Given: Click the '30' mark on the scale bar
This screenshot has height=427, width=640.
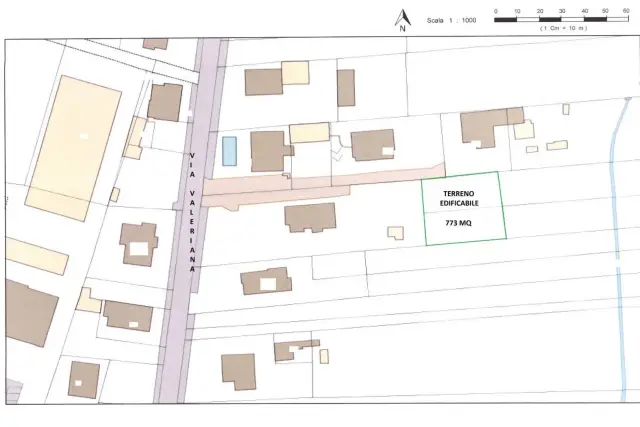Looking at the screenshot, I should (x=562, y=11).
